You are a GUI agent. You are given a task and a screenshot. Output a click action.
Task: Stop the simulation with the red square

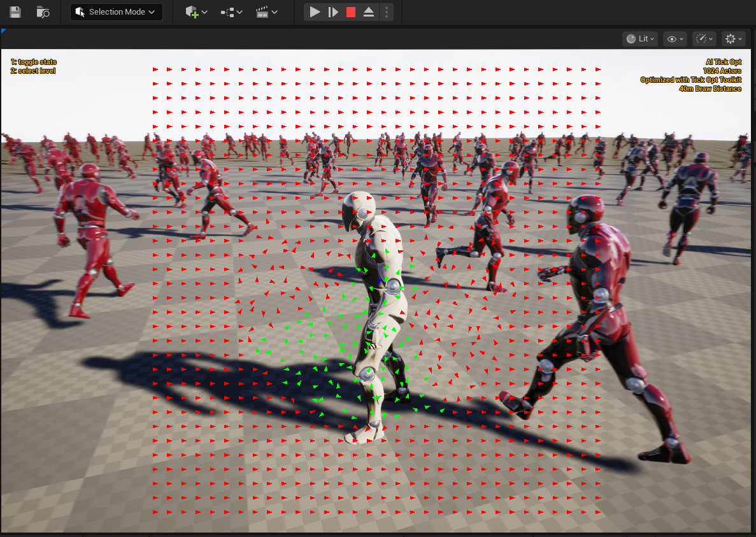coord(350,12)
